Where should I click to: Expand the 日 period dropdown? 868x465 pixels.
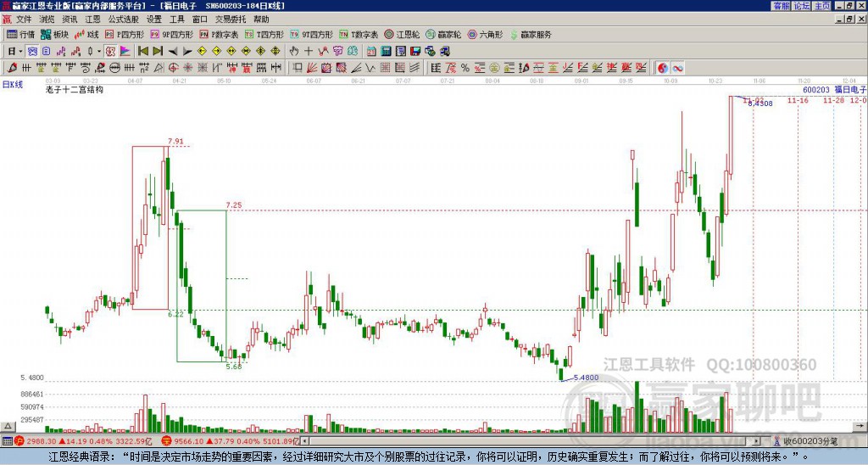click(15, 52)
